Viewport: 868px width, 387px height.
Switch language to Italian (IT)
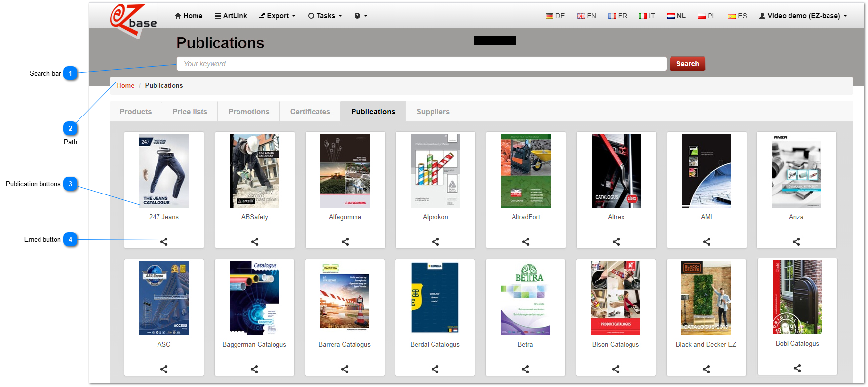pyautogui.click(x=647, y=16)
